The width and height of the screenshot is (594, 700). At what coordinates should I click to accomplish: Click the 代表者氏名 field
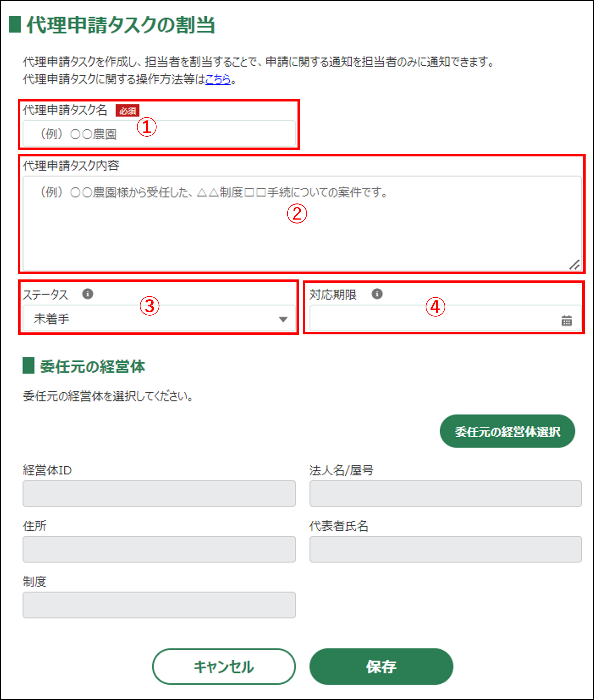coord(445,549)
